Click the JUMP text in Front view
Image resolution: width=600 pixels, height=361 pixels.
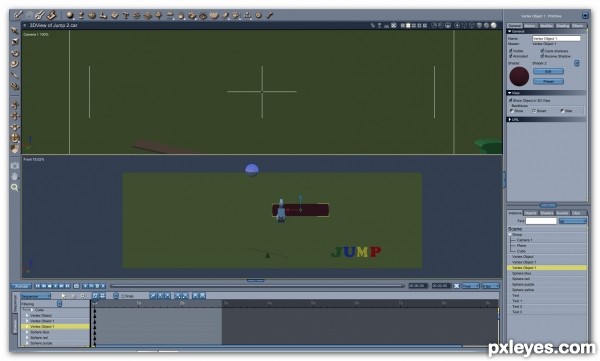click(356, 252)
